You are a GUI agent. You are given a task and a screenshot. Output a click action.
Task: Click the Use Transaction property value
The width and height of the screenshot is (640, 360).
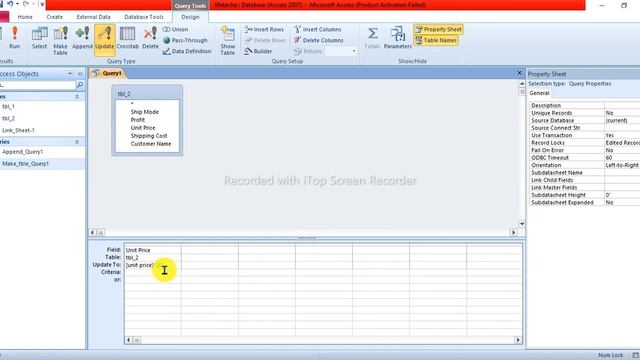click(x=622, y=135)
